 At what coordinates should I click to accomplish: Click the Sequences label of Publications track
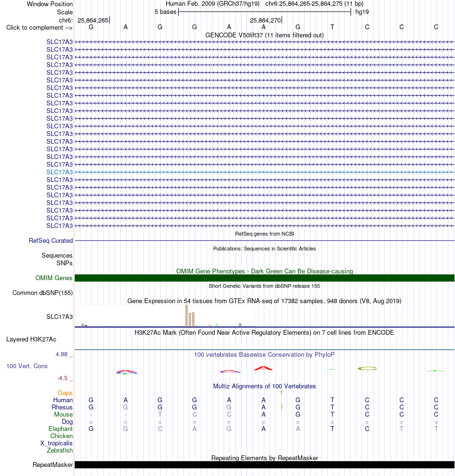pos(57,256)
